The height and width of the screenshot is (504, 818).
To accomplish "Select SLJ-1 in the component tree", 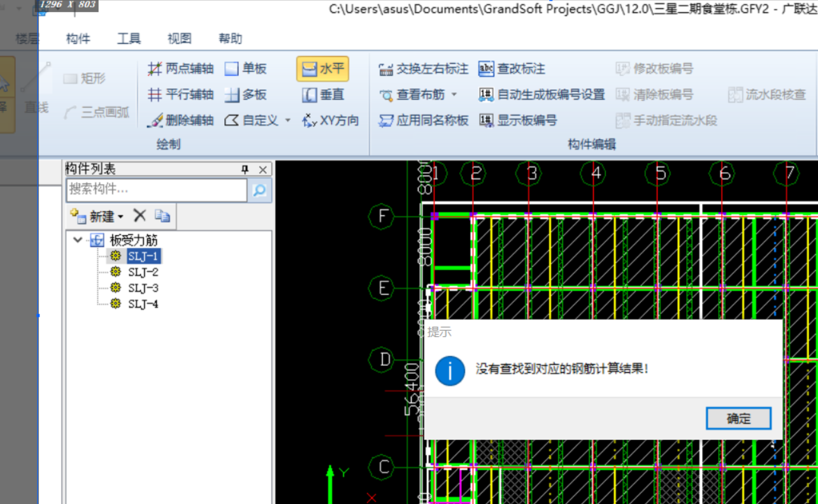I will (x=143, y=256).
